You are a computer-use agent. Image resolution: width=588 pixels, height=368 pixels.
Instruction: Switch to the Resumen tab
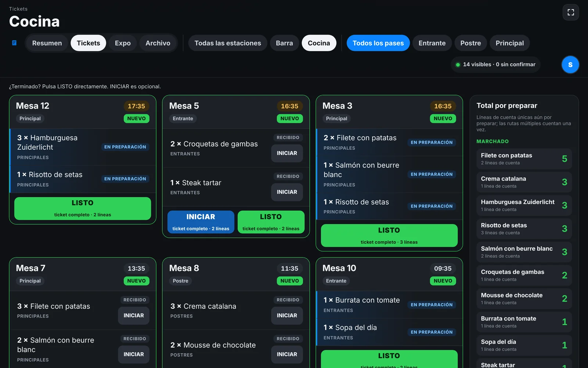click(47, 43)
